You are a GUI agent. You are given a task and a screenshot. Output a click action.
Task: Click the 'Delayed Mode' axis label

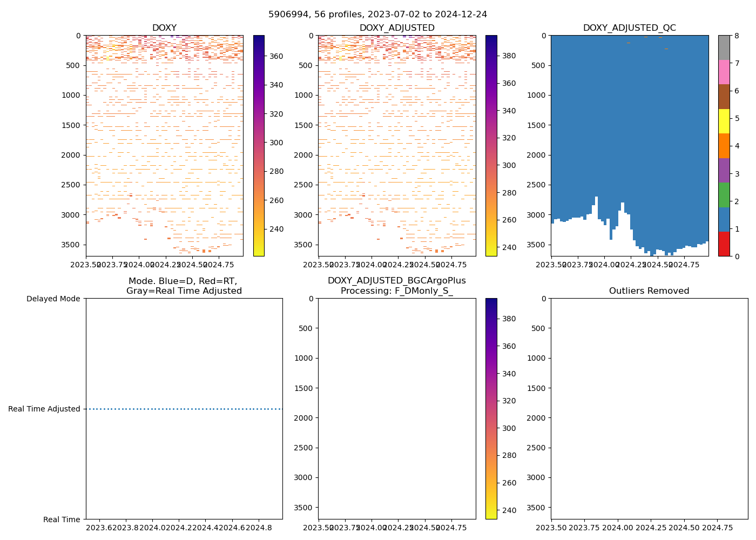53,299
